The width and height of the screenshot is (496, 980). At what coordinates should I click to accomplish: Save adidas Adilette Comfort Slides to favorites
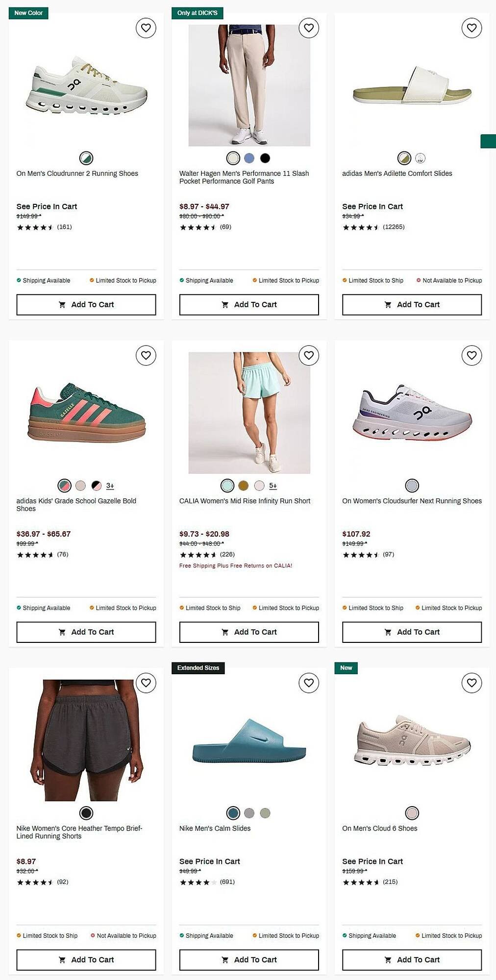[471, 28]
